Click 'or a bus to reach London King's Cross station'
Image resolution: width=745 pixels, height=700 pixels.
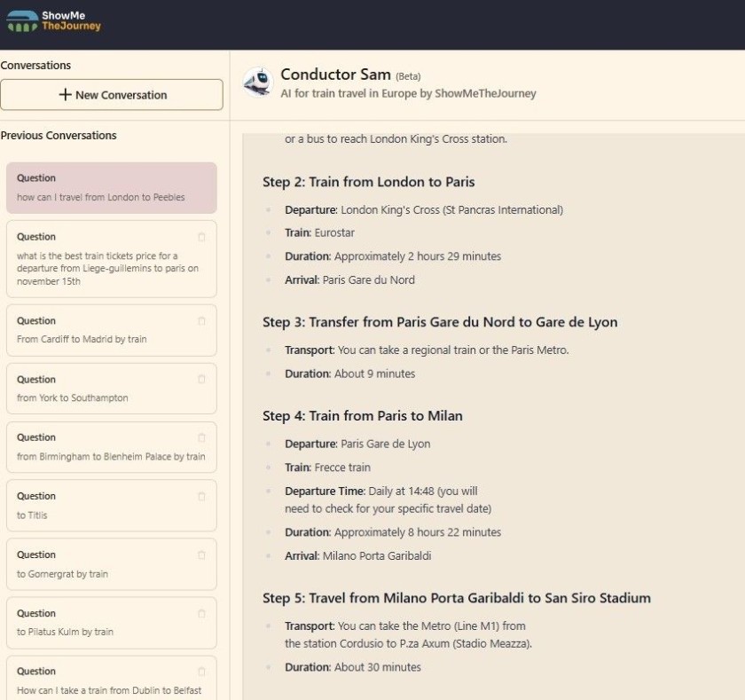[396, 139]
